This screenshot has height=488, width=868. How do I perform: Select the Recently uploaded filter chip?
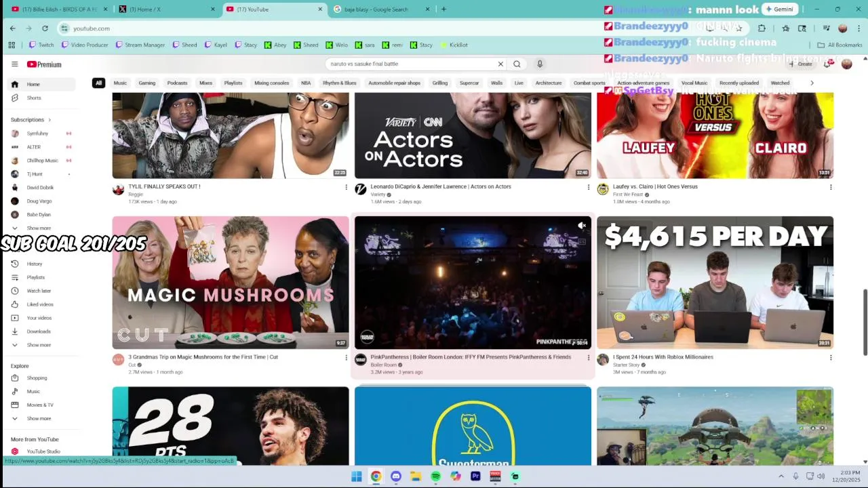pos(739,83)
